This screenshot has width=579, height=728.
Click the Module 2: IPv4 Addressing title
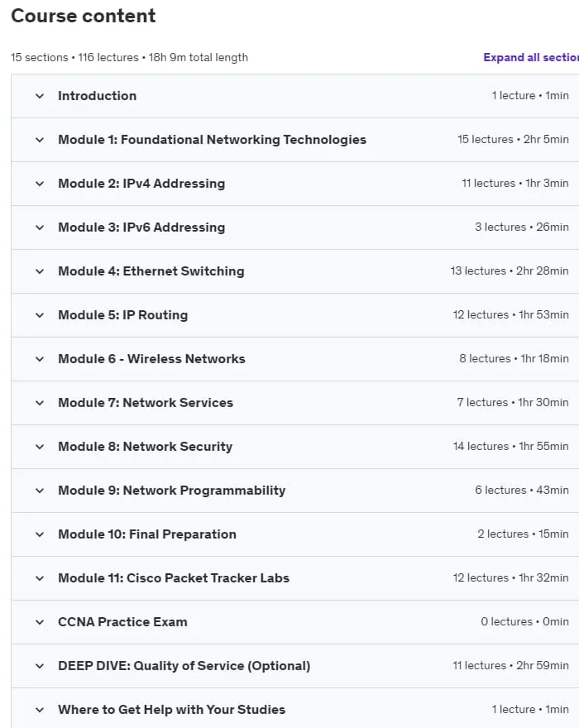click(141, 184)
